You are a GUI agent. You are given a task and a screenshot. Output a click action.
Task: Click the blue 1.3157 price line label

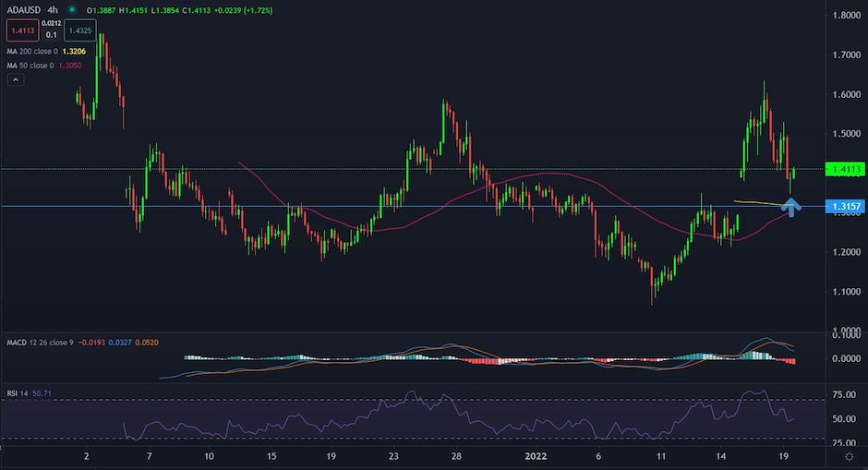point(847,207)
